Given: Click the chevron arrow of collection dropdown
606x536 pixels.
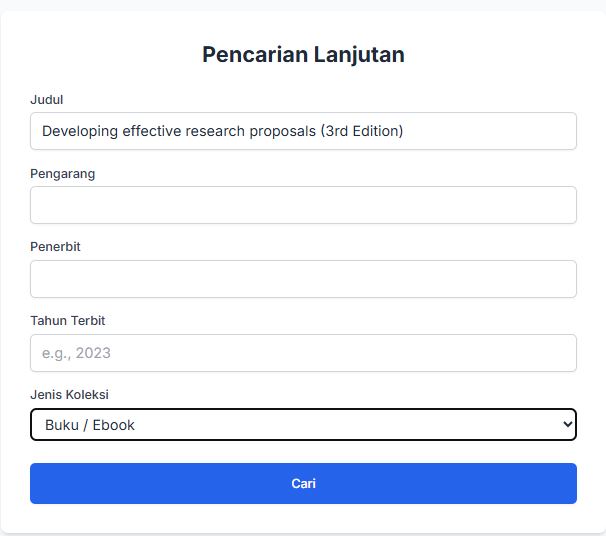Looking at the screenshot, I should 568,425.
